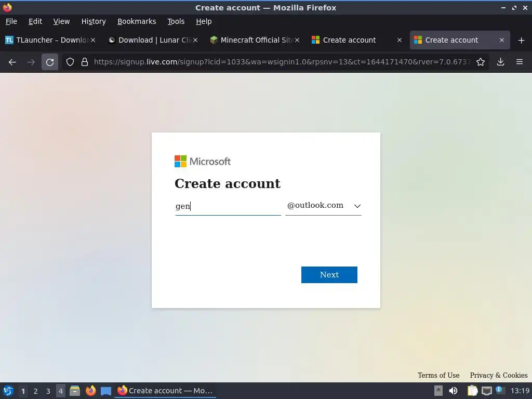
Task: Minimize the Firefox window
Action: (x=503, y=7)
